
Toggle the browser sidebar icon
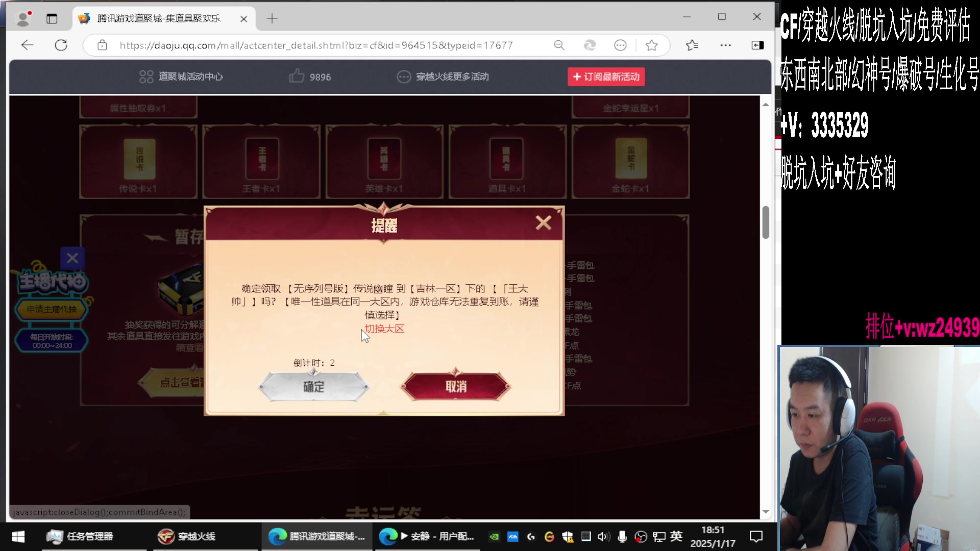click(x=757, y=45)
